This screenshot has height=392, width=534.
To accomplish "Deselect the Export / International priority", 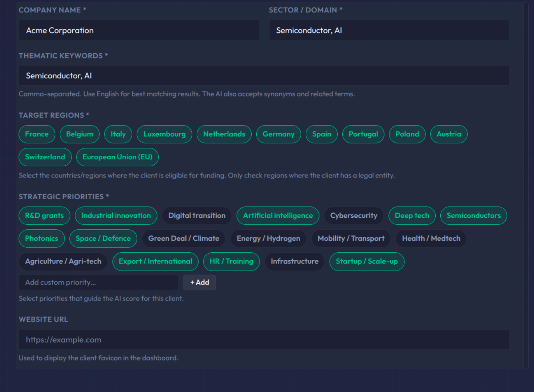I will click(x=155, y=261).
